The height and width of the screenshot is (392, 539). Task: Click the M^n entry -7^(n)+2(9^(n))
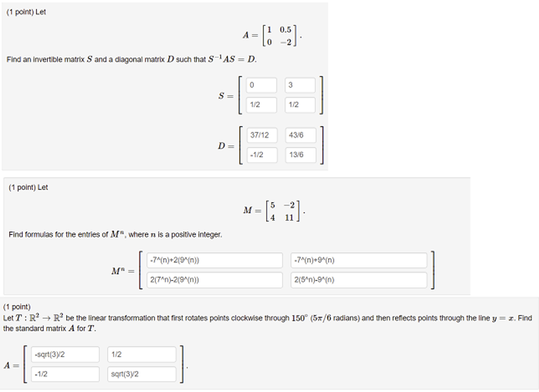point(211,260)
